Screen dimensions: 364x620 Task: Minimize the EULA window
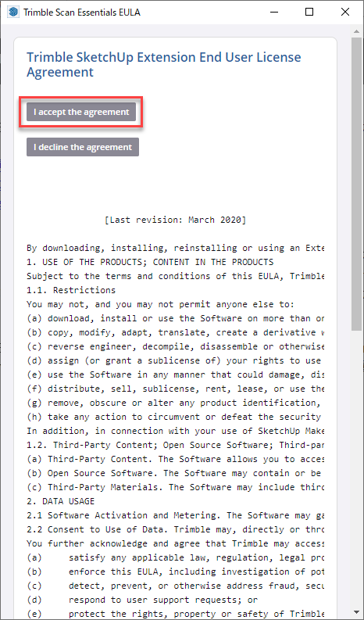[274, 12]
